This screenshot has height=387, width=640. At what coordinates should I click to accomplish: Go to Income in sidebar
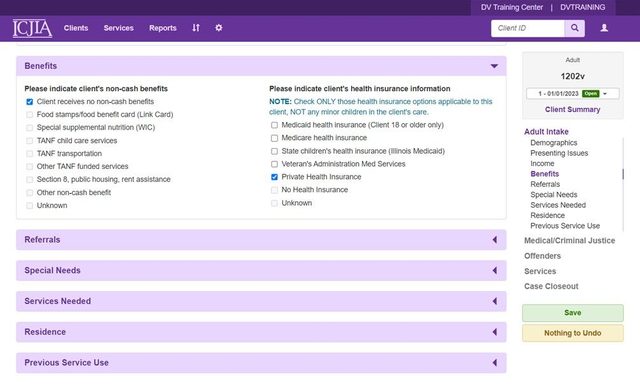point(542,163)
